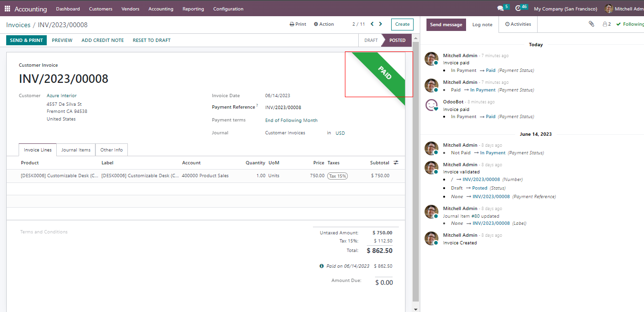Open the Azure Interior customer link
The image size is (644, 312).
point(62,96)
